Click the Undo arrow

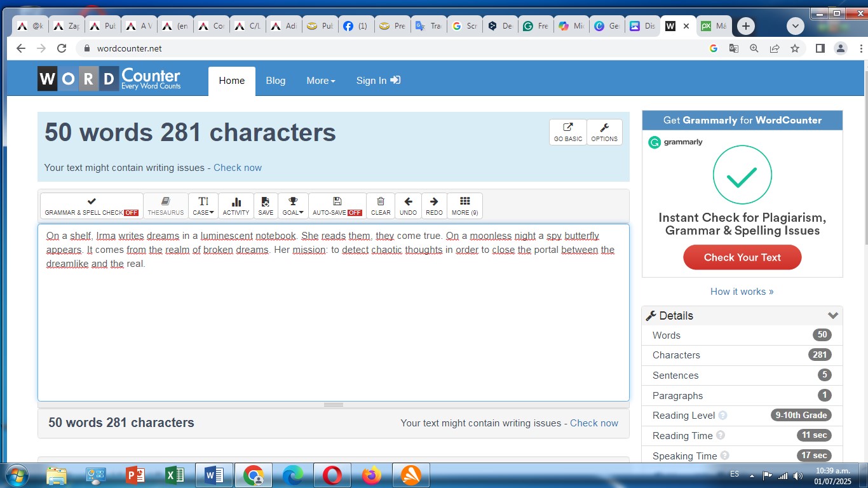click(x=408, y=206)
